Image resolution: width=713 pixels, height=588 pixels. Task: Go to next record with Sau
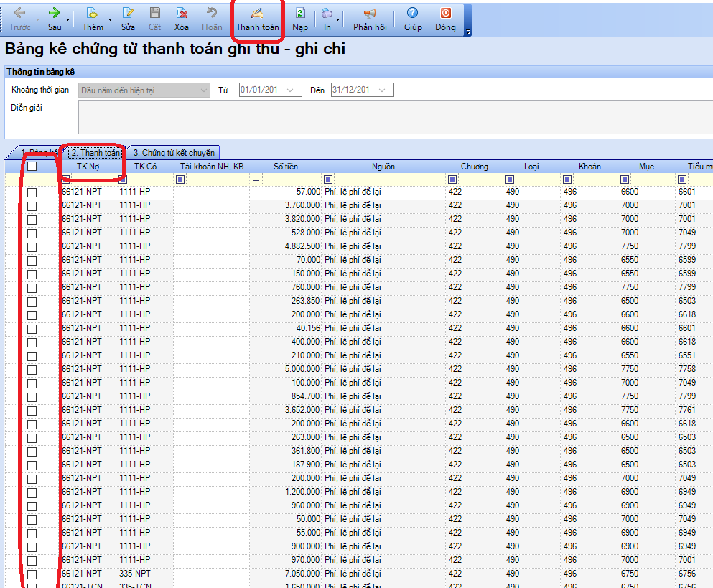(55, 19)
